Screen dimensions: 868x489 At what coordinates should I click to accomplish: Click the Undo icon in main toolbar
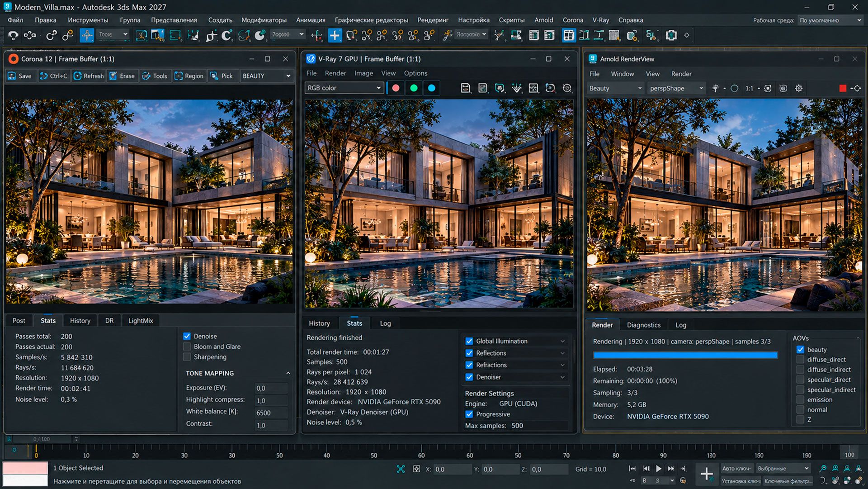coord(13,35)
